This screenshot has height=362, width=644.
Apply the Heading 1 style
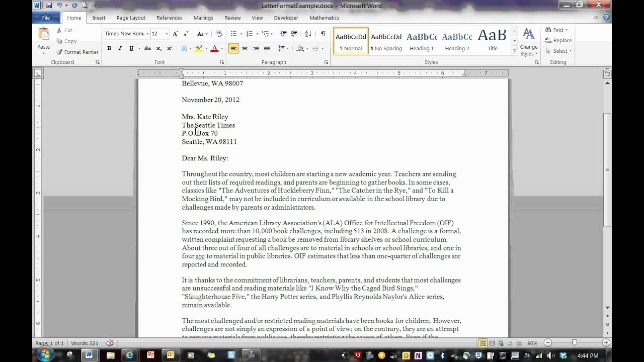[422, 40]
